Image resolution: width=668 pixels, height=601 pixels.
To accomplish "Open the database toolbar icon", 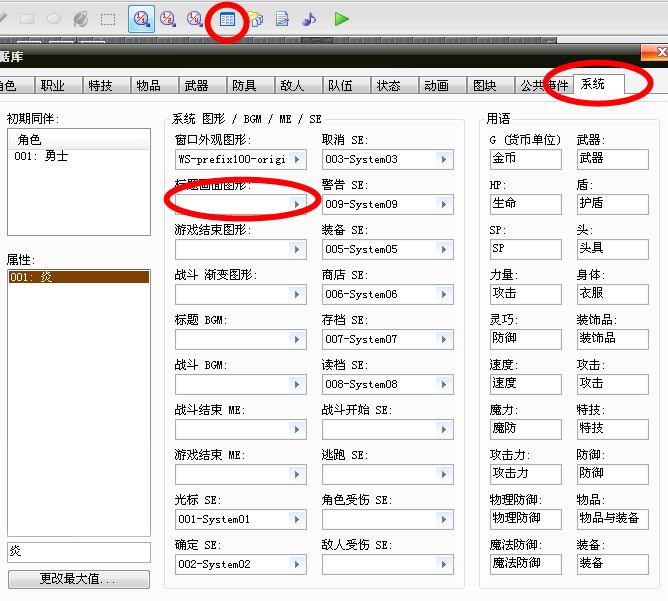I will 227,19.
